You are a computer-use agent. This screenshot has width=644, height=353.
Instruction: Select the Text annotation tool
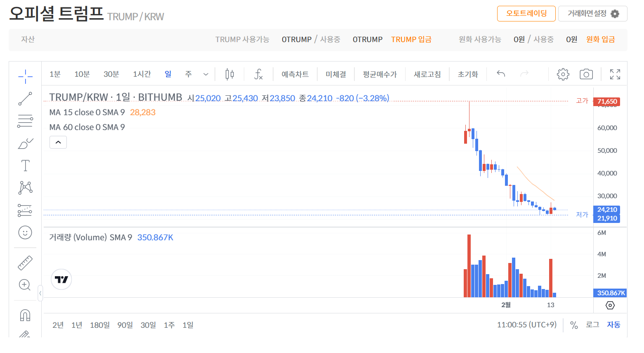25,166
